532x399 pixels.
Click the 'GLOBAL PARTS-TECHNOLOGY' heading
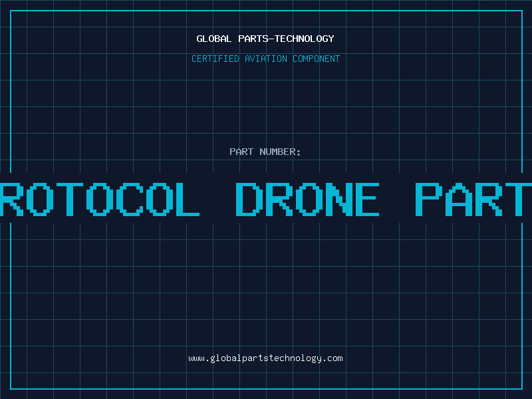click(x=265, y=39)
